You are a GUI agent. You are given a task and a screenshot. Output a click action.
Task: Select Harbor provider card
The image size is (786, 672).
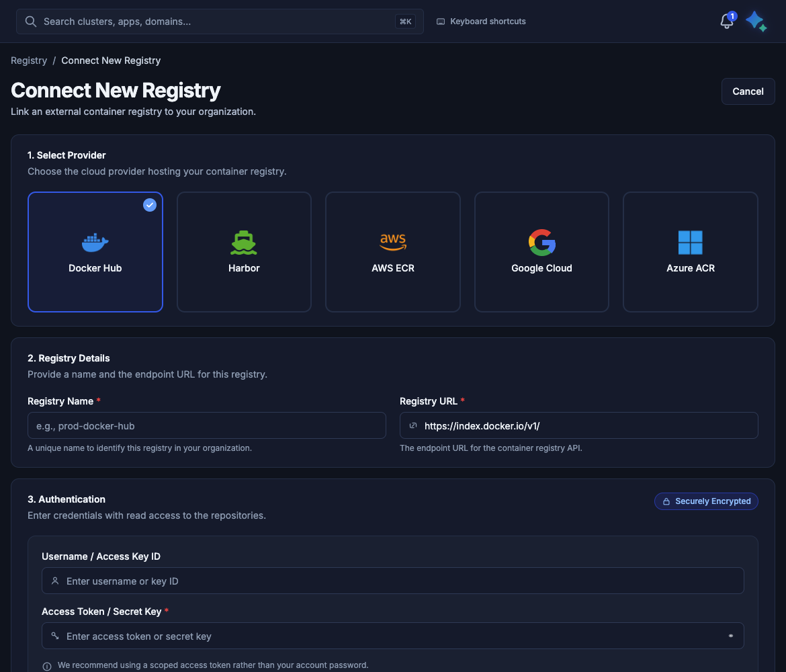click(x=244, y=252)
